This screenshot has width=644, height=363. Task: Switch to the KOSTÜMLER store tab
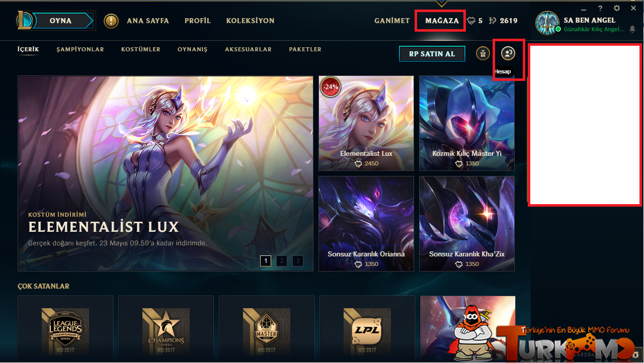point(141,49)
